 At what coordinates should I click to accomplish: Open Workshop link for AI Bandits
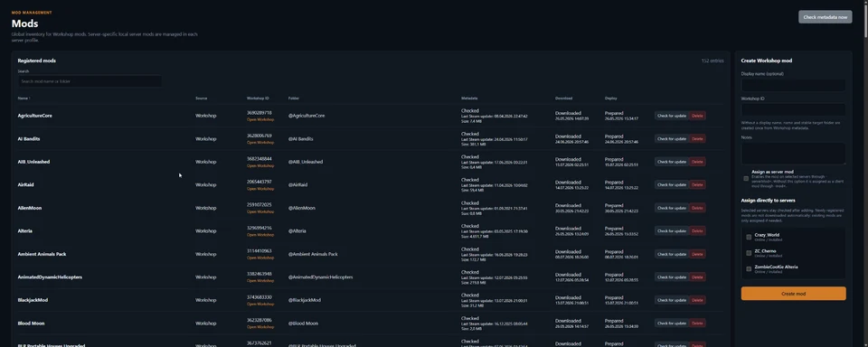[x=260, y=142]
